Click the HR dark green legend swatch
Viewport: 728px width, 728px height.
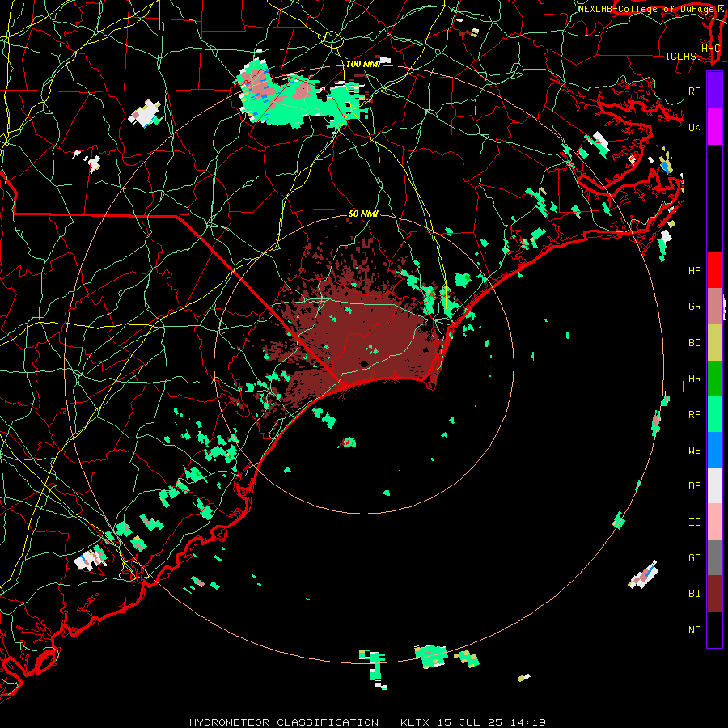pyautogui.click(x=714, y=379)
